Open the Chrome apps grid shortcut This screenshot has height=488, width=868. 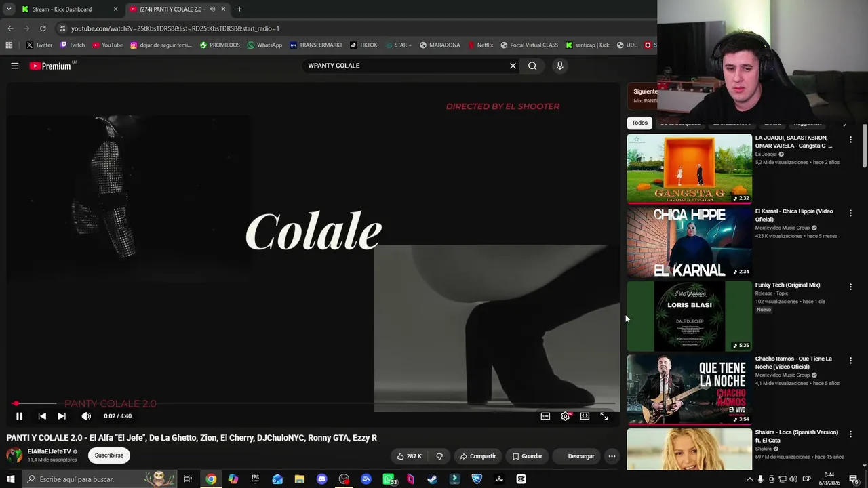(x=9, y=45)
